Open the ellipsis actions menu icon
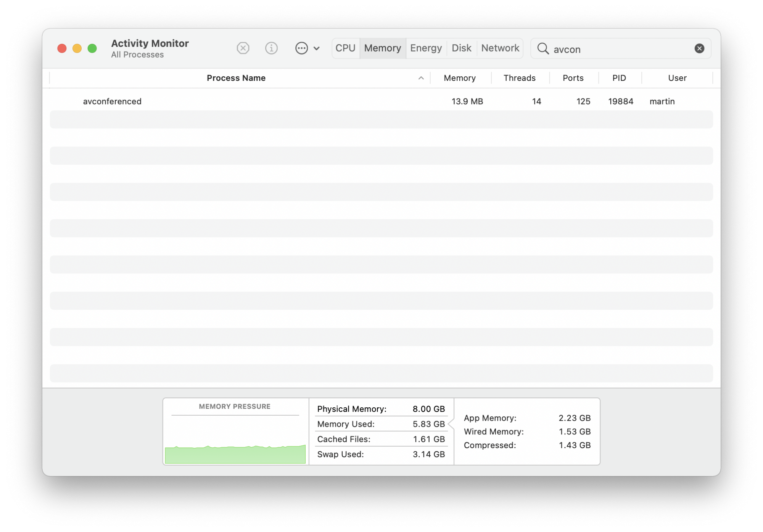Image resolution: width=763 pixels, height=532 pixels. 301,48
